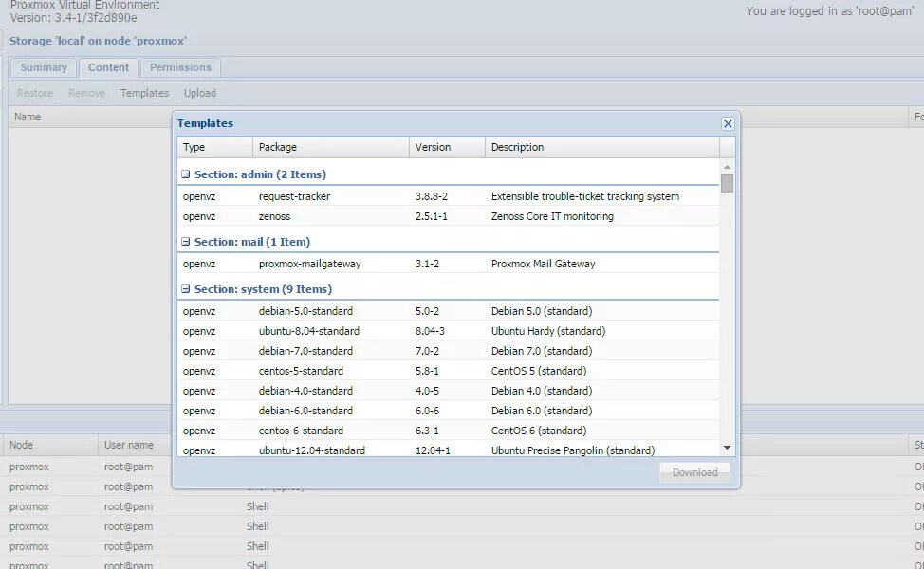
Task: Select the debian-5.0-standard template
Action: tap(448, 311)
